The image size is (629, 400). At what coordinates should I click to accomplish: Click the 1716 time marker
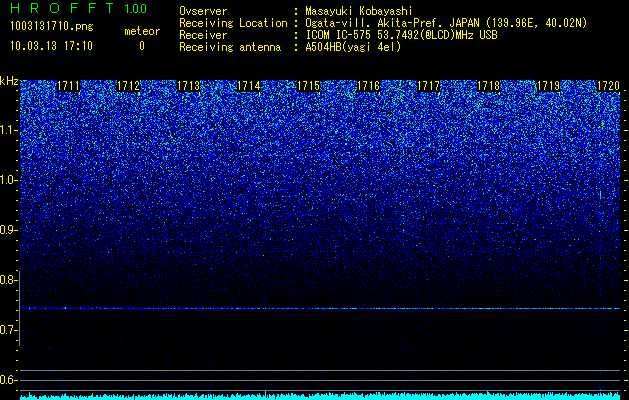pos(368,86)
